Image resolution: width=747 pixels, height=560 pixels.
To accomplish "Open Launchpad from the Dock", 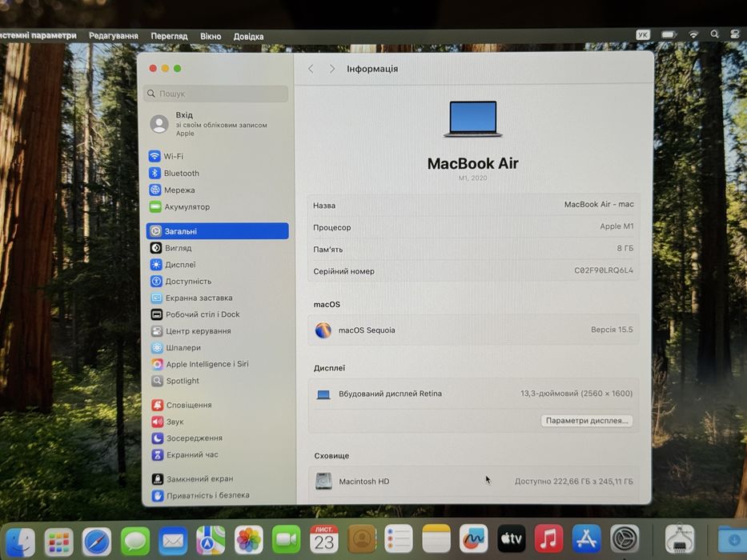I will (58, 542).
